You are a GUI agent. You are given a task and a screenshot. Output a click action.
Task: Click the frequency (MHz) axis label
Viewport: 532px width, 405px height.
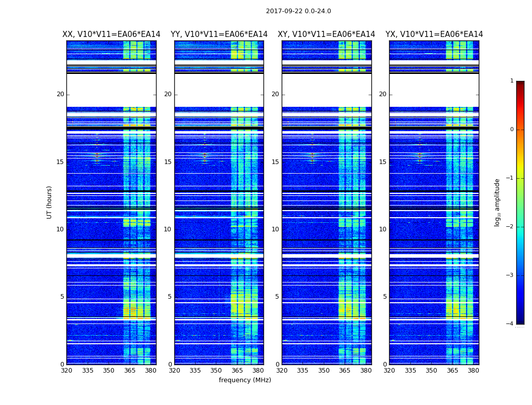[245, 380]
